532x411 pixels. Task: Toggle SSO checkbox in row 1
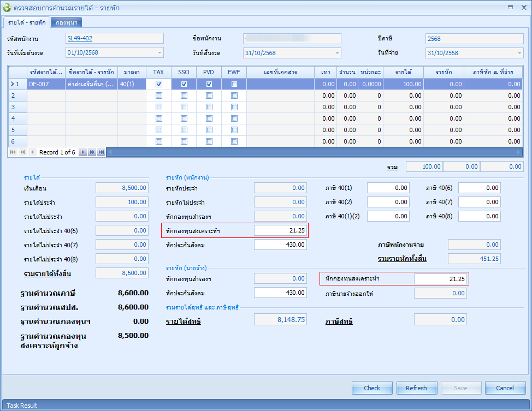click(x=184, y=84)
